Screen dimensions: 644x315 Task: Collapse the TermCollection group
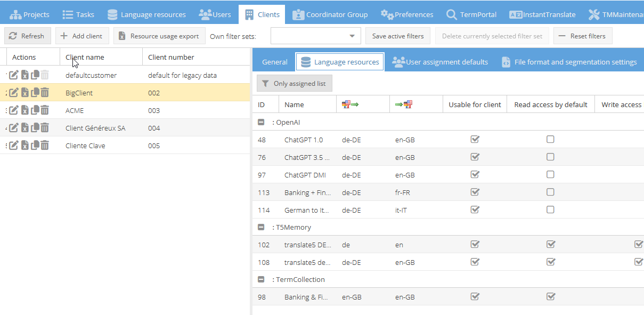[261, 279]
